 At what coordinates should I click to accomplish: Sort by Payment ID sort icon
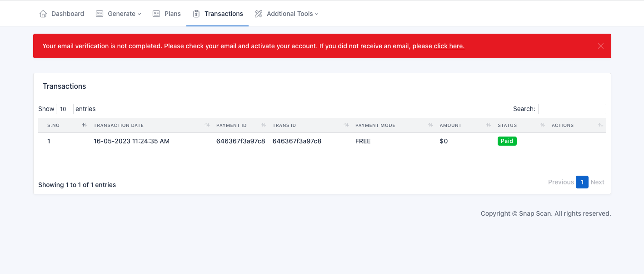click(x=264, y=125)
